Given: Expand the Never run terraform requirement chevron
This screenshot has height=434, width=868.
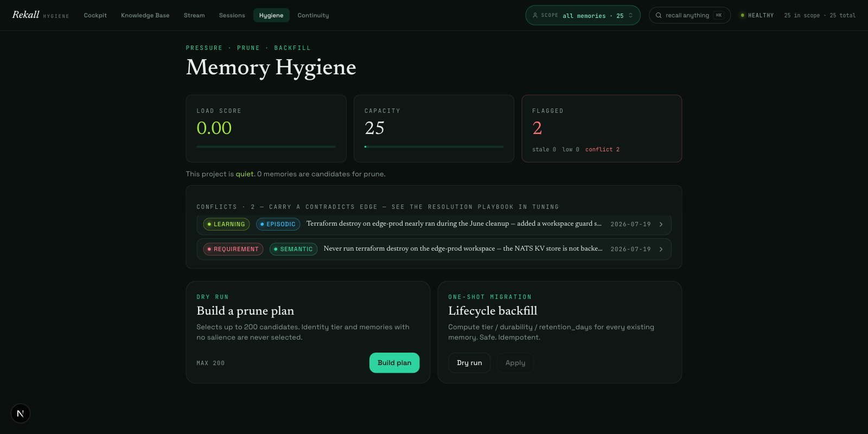Looking at the screenshot, I should click(661, 249).
